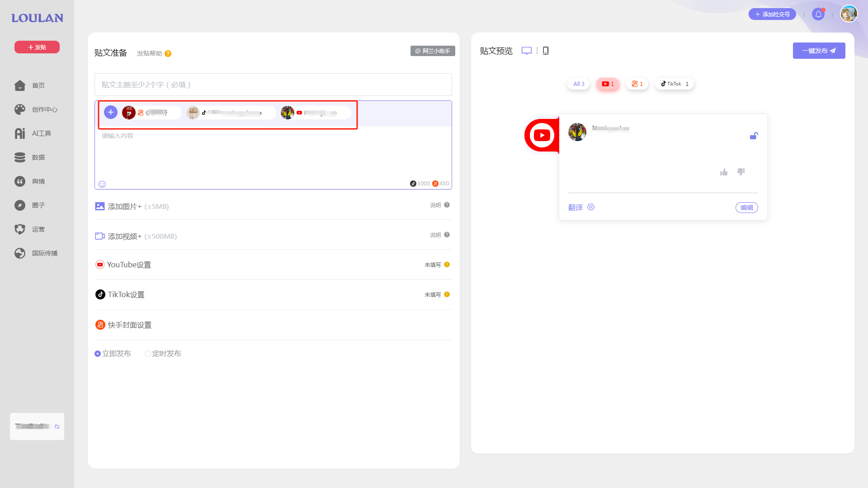868x488 pixels.
Task: Focus the 贴文主题 title input field
Action: [273, 85]
